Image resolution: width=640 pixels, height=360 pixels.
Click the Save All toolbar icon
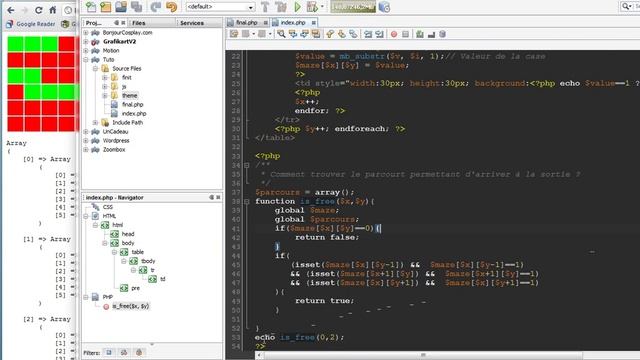[136, 7]
